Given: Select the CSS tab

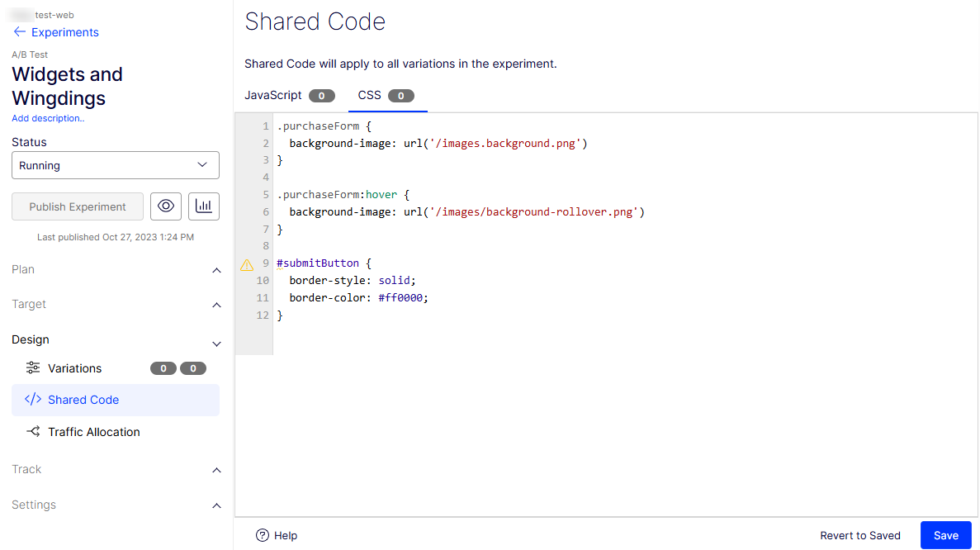Looking at the screenshot, I should coord(370,95).
